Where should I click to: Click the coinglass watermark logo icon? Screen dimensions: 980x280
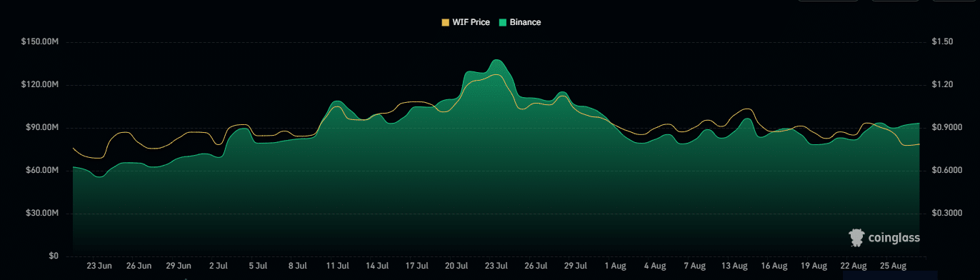point(856,237)
